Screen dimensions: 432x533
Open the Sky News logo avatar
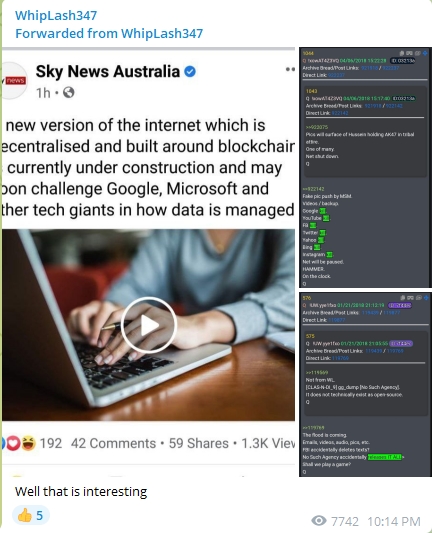pyautogui.click(x=14, y=81)
